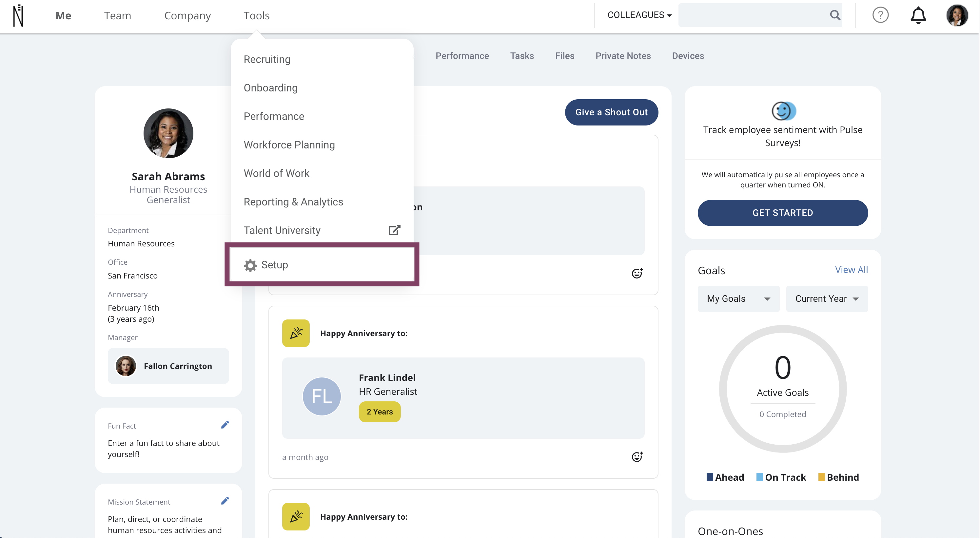Edit the Fun Fact with pencil icon

click(225, 425)
